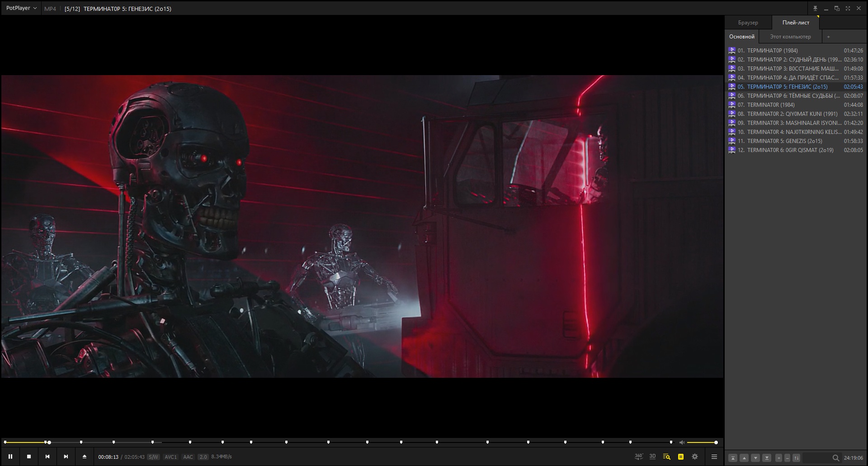Screen dimensions: 868x466
Task: Click the MP4 file icon of item 01
Action: pos(732,51)
